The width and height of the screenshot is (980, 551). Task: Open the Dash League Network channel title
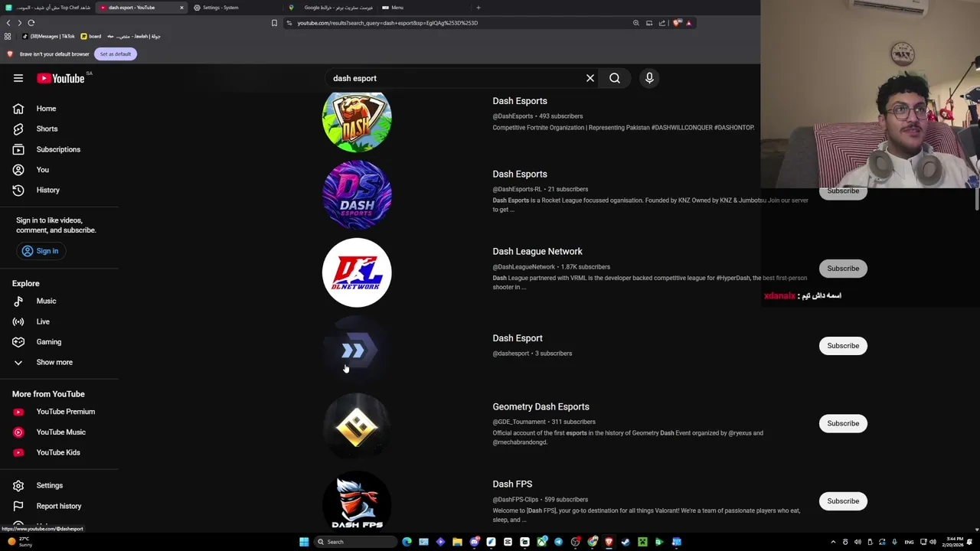537,251
